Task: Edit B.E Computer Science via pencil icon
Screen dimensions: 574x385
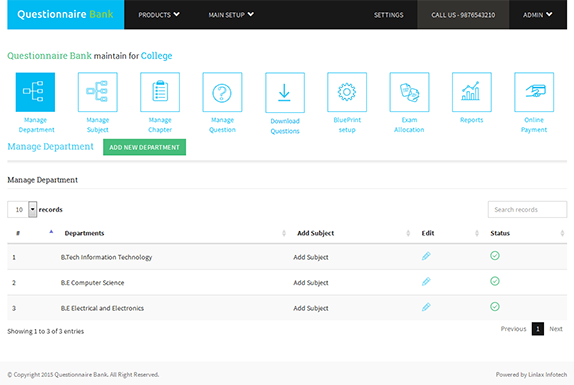Action: click(x=426, y=282)
